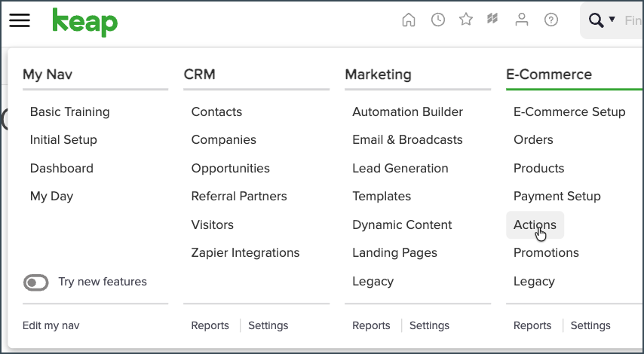Image resolution: width=644 pixels, height=354 pixels.
Task: Open Companies under CRM
Action: 224,140
